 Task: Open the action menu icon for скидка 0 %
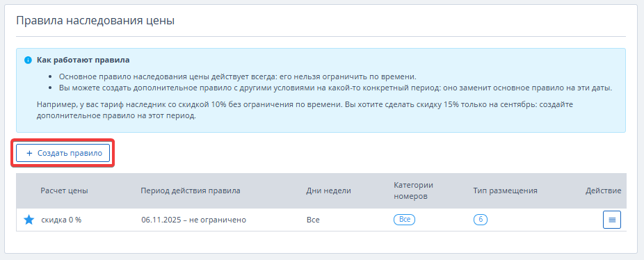[611, 220]
